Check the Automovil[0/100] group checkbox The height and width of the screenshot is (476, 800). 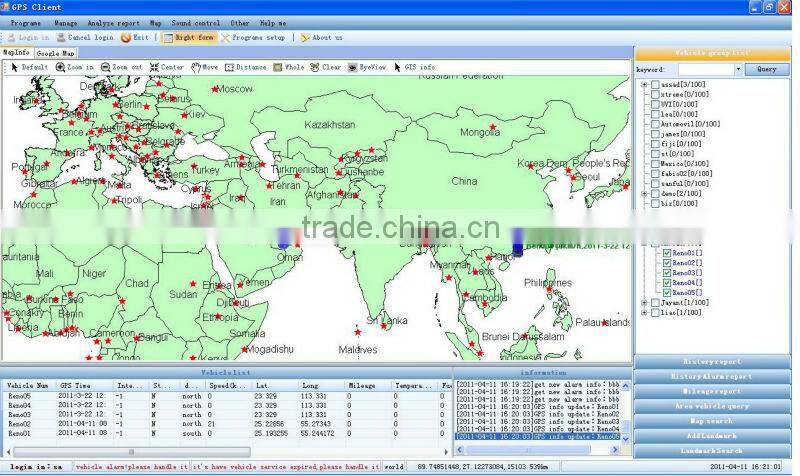(655, 124)
